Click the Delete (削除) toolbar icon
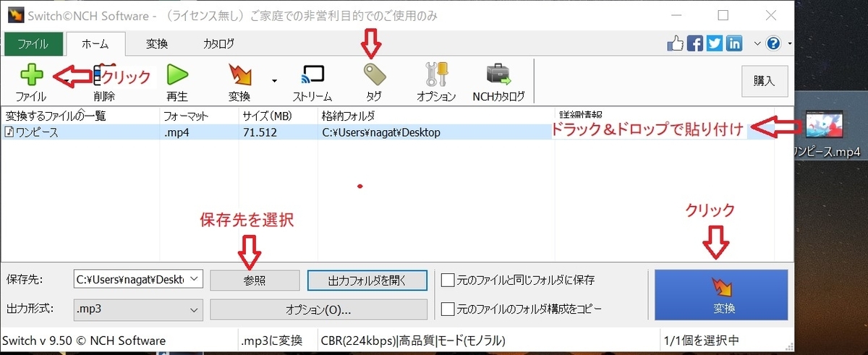 tap(104, 74)
